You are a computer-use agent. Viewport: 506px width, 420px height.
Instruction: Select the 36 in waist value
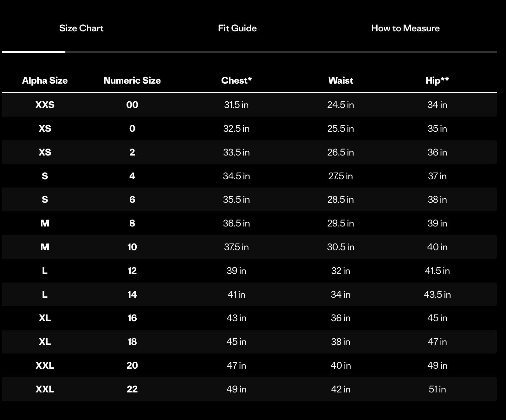pos(341,318)
